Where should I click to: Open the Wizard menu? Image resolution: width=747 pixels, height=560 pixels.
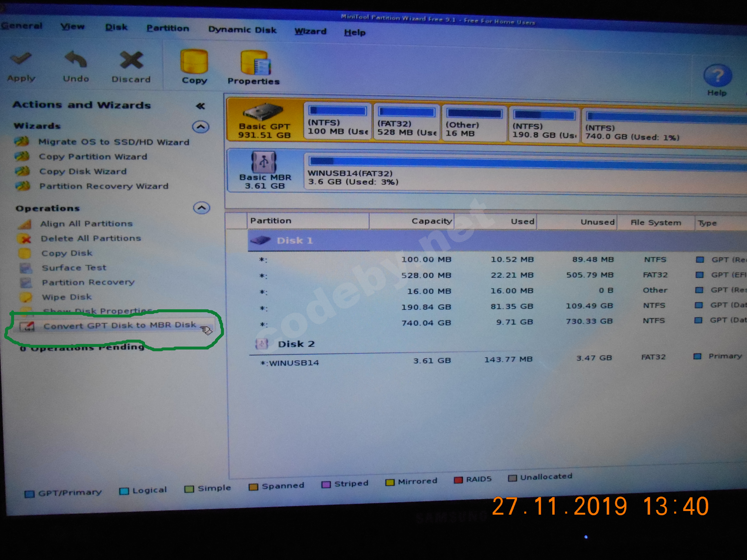(x=310, y=31)
